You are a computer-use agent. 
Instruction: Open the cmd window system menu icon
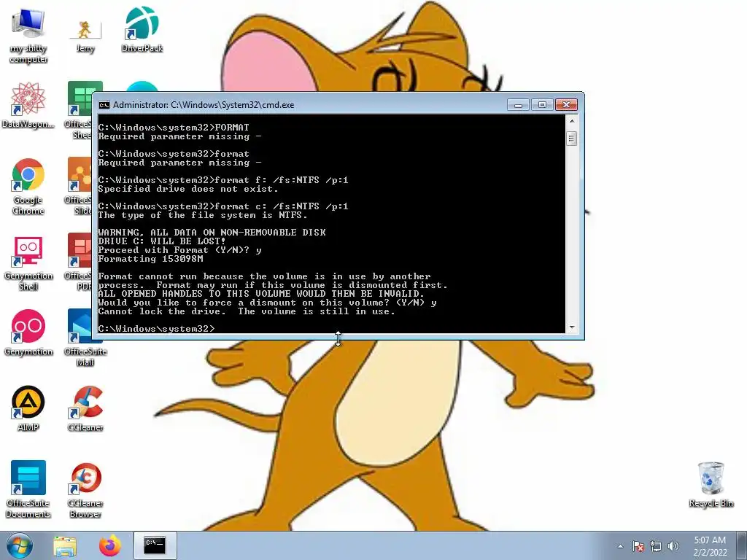[104, 105]
